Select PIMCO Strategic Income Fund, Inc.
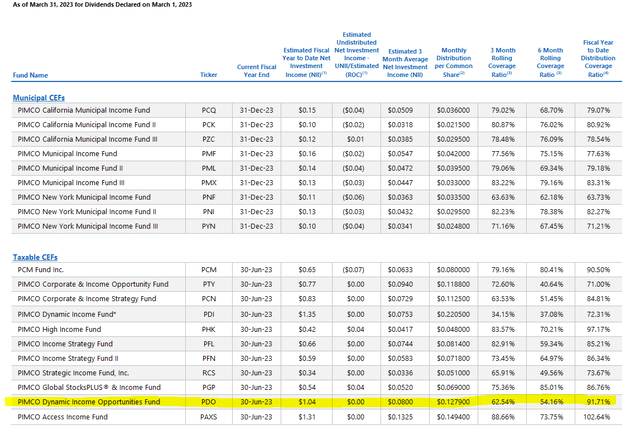Image resolution: width=640 pixels, height=430 pixels. [x=73, y=373]
